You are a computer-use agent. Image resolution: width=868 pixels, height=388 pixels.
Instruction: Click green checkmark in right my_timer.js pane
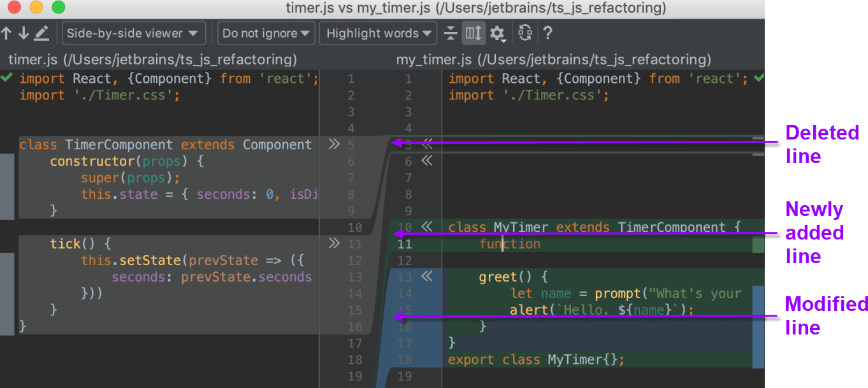click(x=758, y=78)
